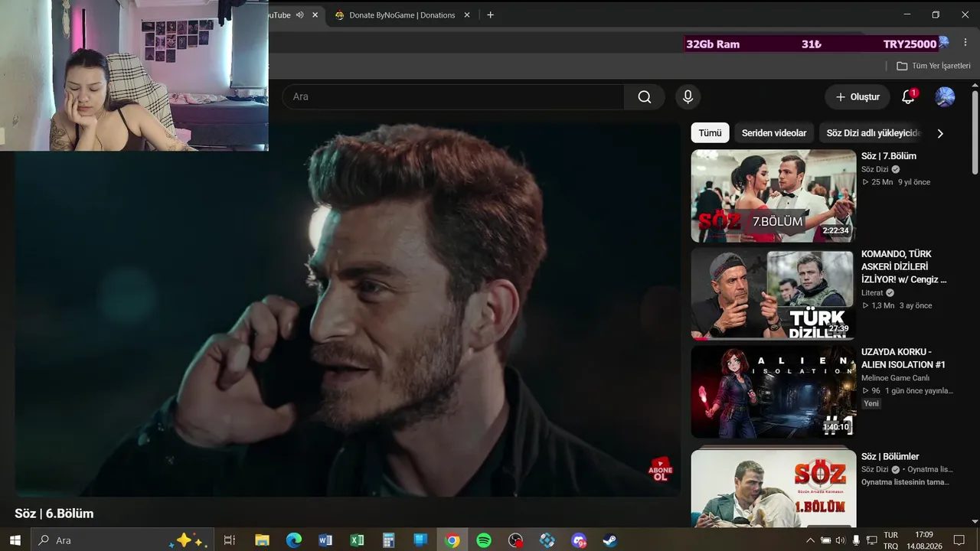Open the Söz 1.Bölüm playlist thumbnail
The height and width of the screenshot is (551, 980).
[773, 487]
